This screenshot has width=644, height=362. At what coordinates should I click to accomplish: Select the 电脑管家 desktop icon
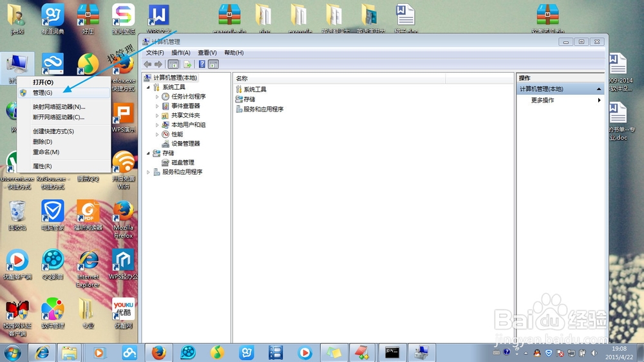coord(53,215)
